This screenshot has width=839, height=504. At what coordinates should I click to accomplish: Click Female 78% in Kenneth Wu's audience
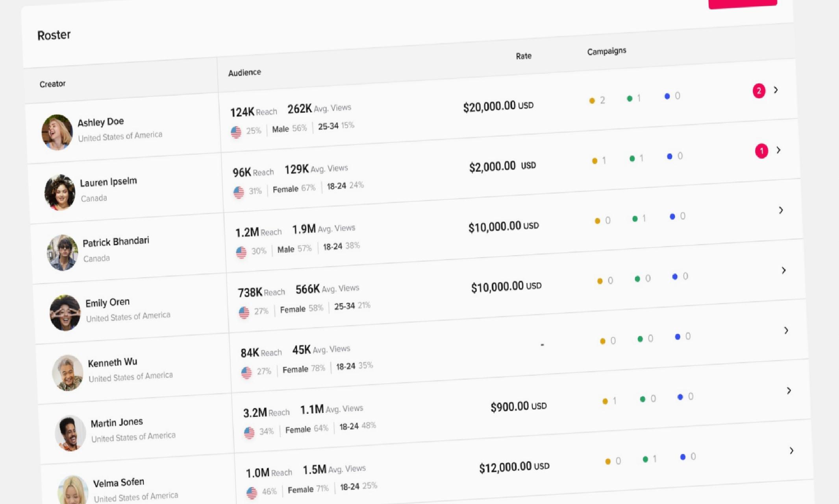[x=304, y=369]
